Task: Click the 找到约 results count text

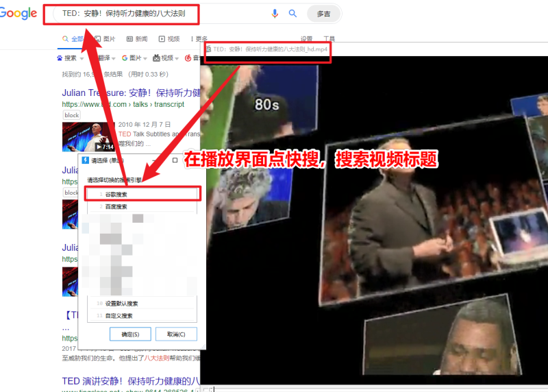Action: pyautogui.click(x=115, y=74)
